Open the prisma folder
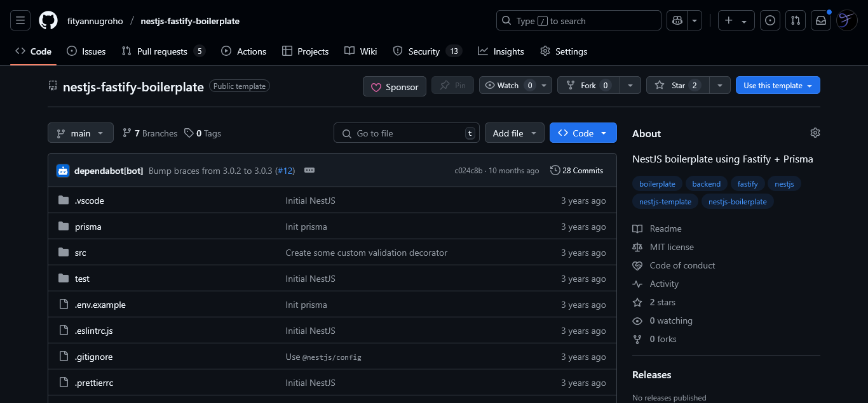Image resolution: width=868 pixels, height=403 pixels. [x=88, y=227]
